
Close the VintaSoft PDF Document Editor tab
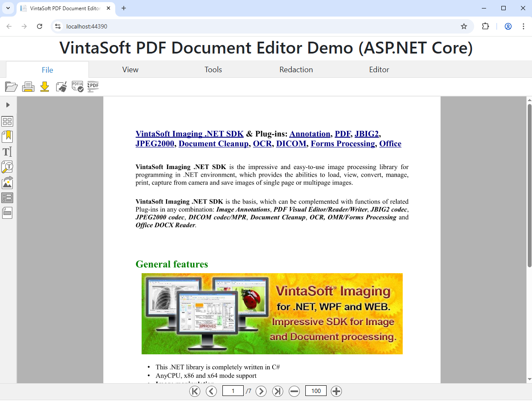click(x=108, y=8)
